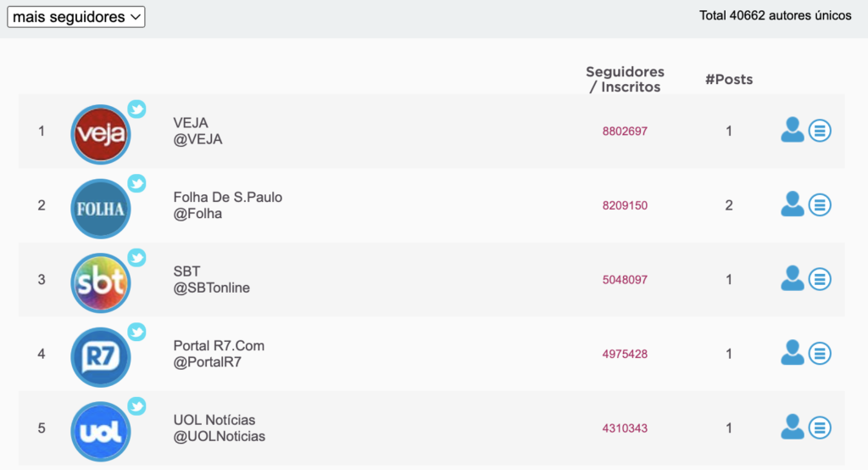Open the @SBTonline handle link

(211, 288)
